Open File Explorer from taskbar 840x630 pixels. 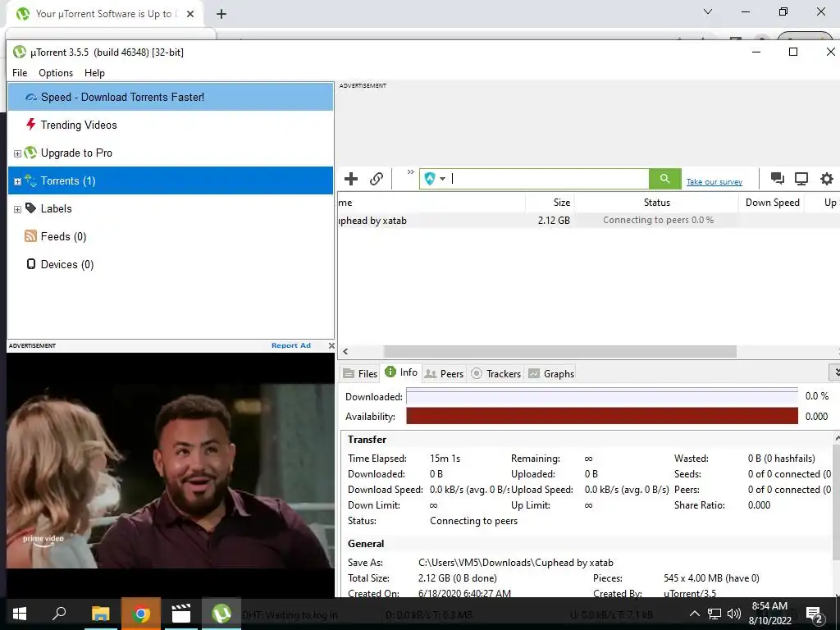(100, 614)
